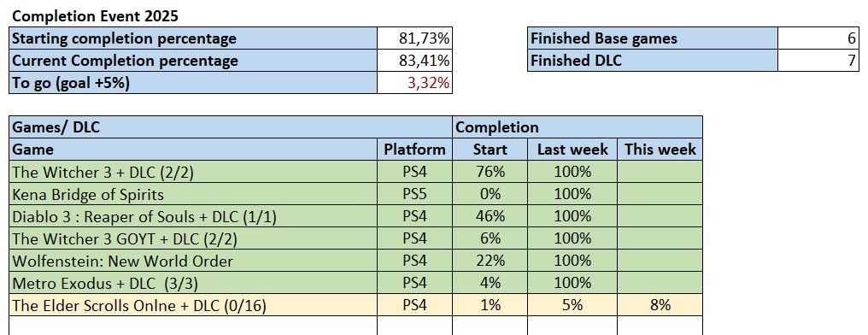Image resolution: width=868 pixels, height=335 pixels.
Task: Click the PS5 platform cell
Action: (x=414, y=194)
